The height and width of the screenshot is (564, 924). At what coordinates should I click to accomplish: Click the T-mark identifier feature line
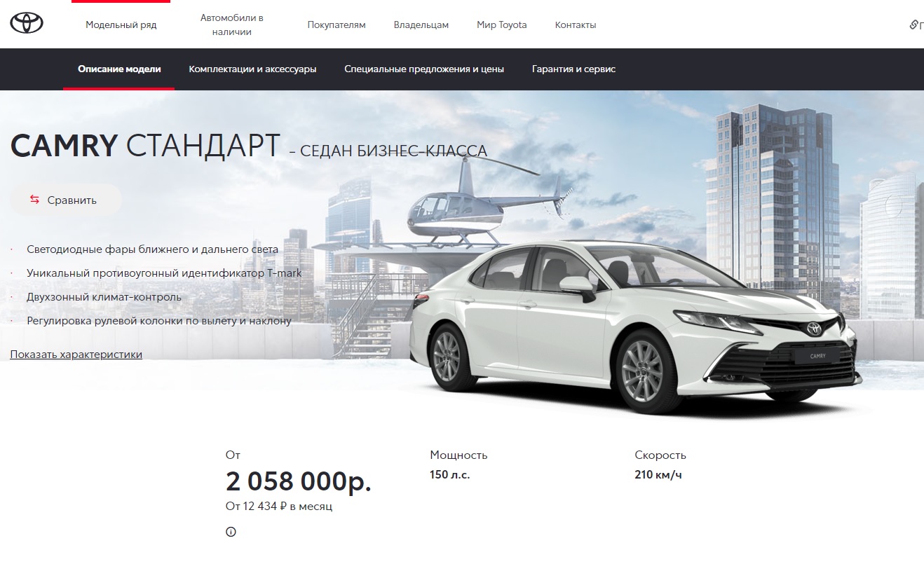pos(164,273)
